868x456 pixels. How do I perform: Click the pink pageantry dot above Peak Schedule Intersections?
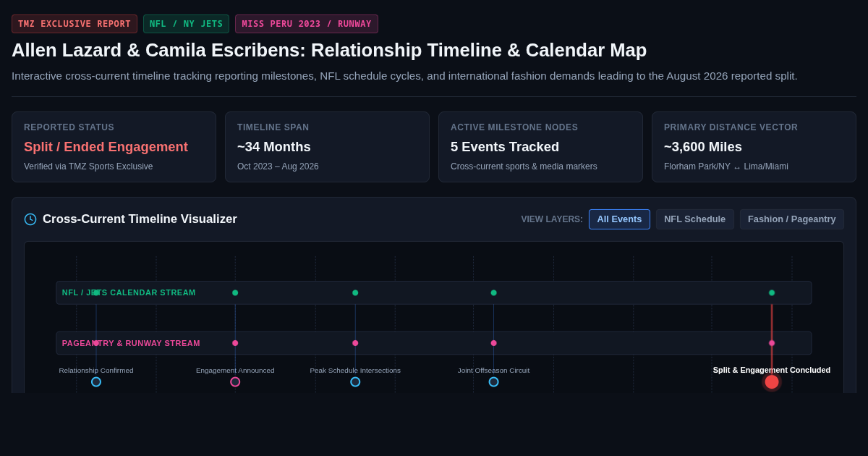click(355, 343)
